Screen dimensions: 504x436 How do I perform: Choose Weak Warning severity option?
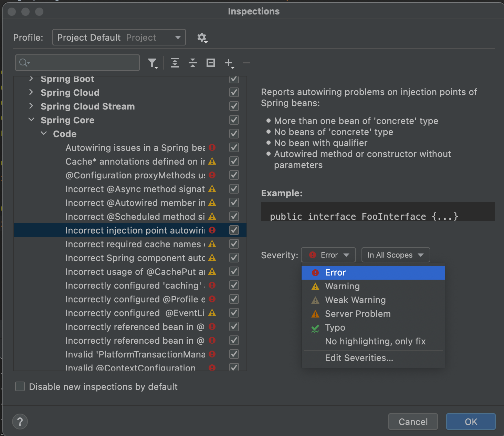pos(373,300)
